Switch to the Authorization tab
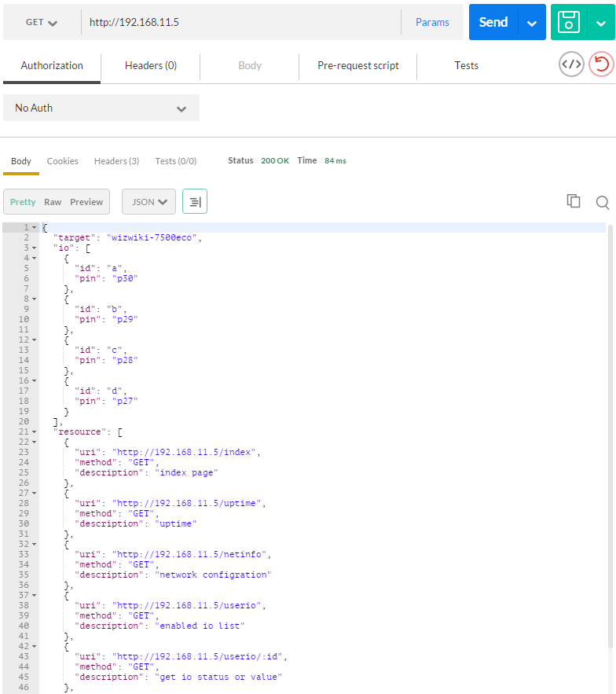This screenshot has width=616, height=694. pyautogui.click(x=52, y=65)
